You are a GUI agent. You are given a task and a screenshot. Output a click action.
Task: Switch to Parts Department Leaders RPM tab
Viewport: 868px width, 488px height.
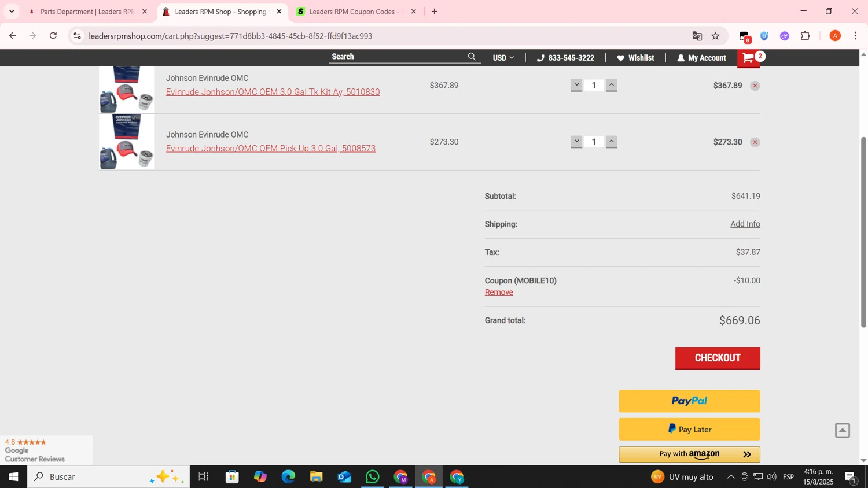[87, 12]
